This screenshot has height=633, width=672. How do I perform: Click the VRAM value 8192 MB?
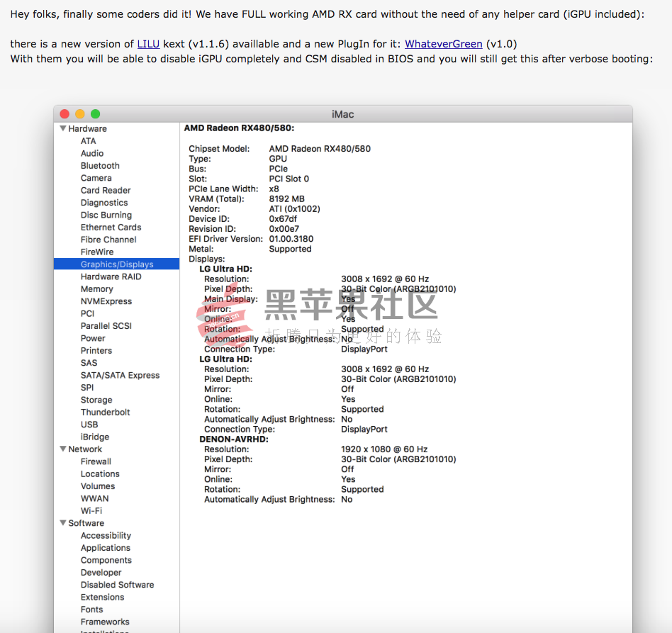[x=286, y=199]
